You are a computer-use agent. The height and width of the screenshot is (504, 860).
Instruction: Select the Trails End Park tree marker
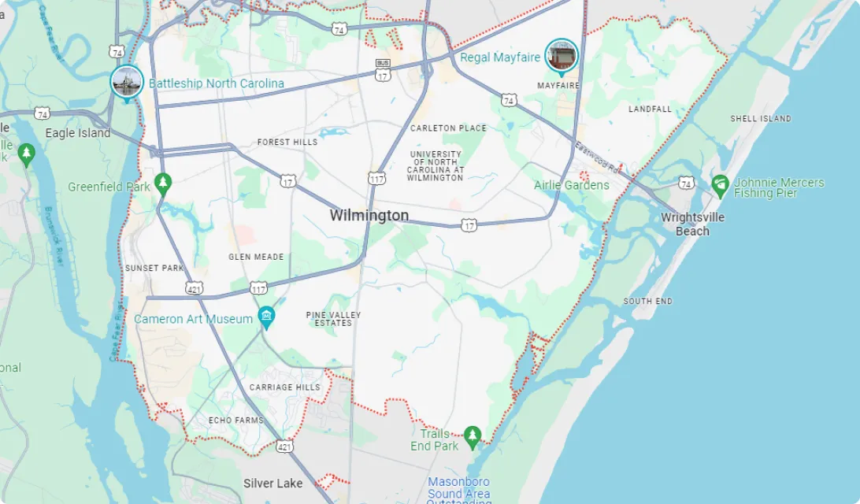pos(473,438)
